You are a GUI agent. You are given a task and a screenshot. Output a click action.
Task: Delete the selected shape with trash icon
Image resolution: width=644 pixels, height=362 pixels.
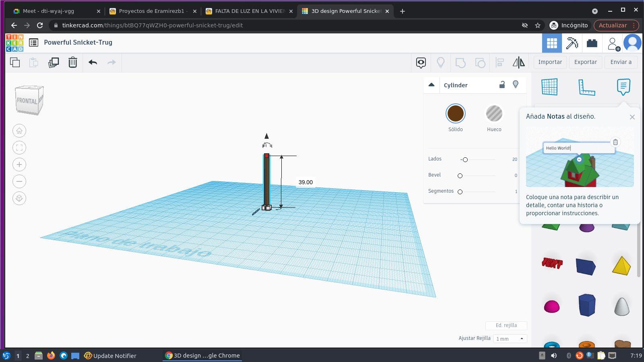coord(73,62)
